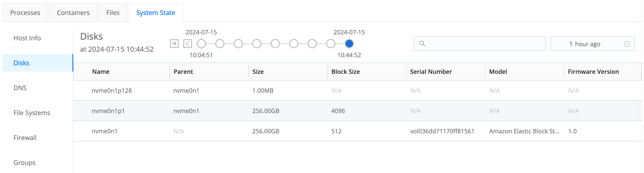The height and width of the screenshot is (173, 644).
Task: Jump to first snapshot in timeline
Action: tap(174, 44)
